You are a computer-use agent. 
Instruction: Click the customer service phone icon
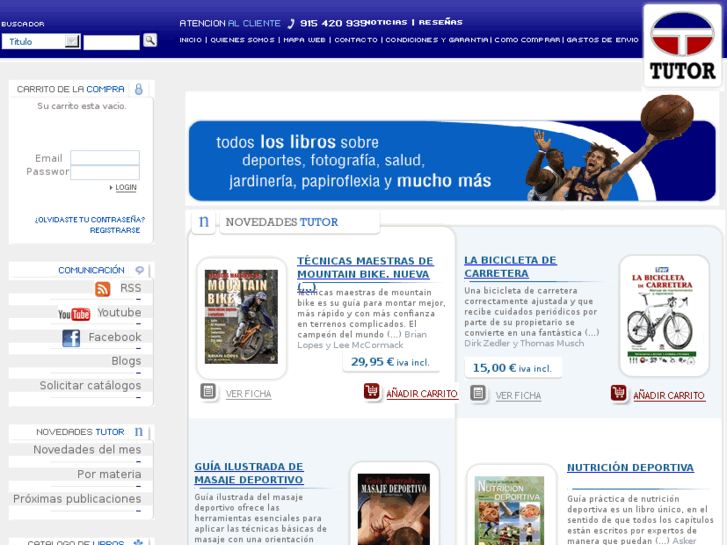[291, 24]
